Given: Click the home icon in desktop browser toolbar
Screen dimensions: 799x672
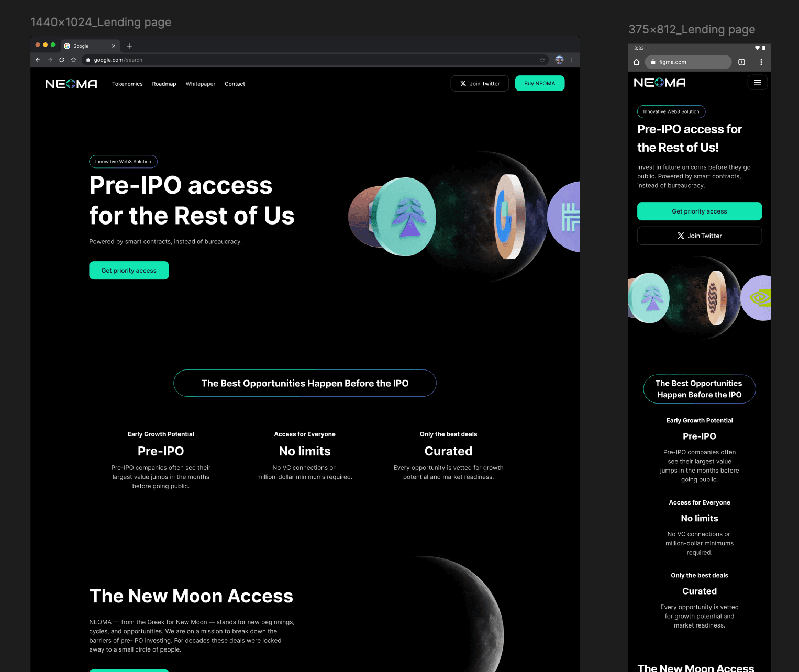Looking at the screenshot, I should point(74,60).
